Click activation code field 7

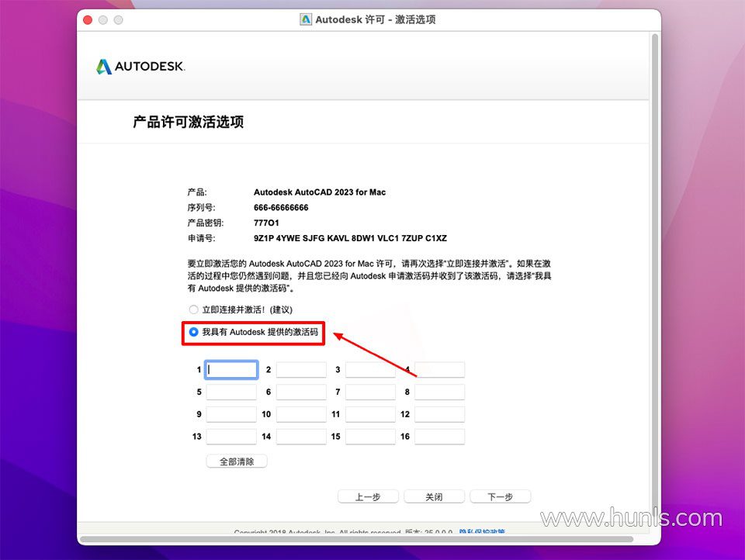371,392
